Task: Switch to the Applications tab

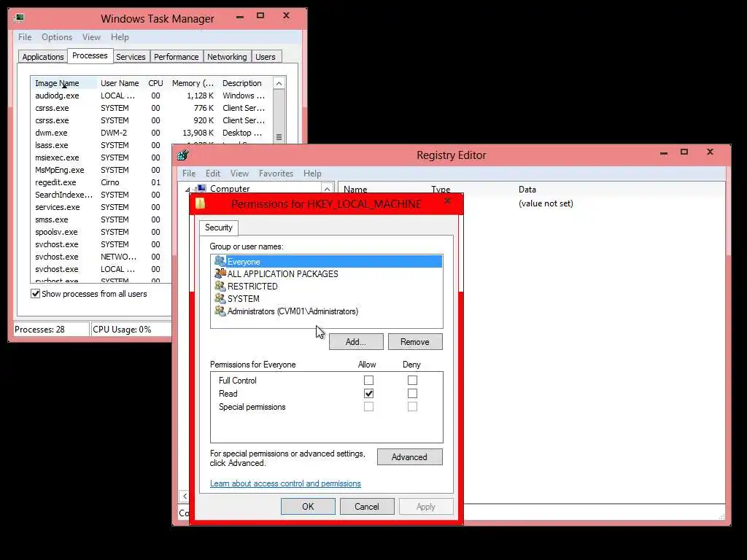Action: [x=43, y=57]
